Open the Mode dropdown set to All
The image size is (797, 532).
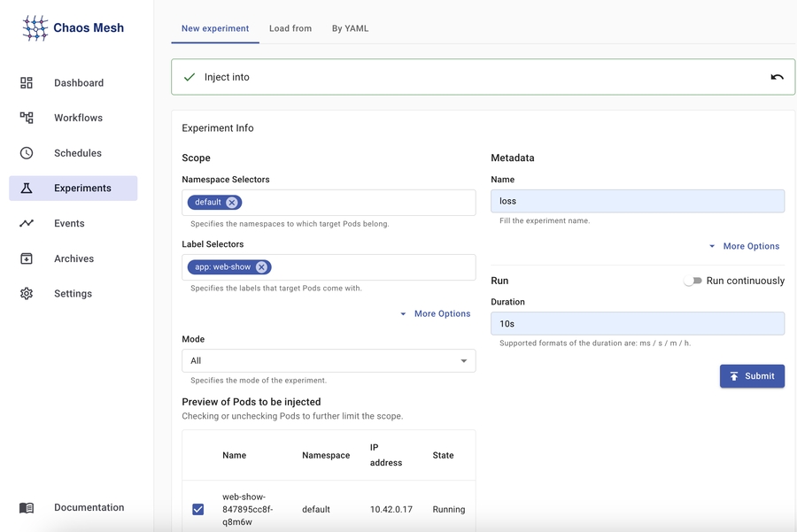(329, 360)
